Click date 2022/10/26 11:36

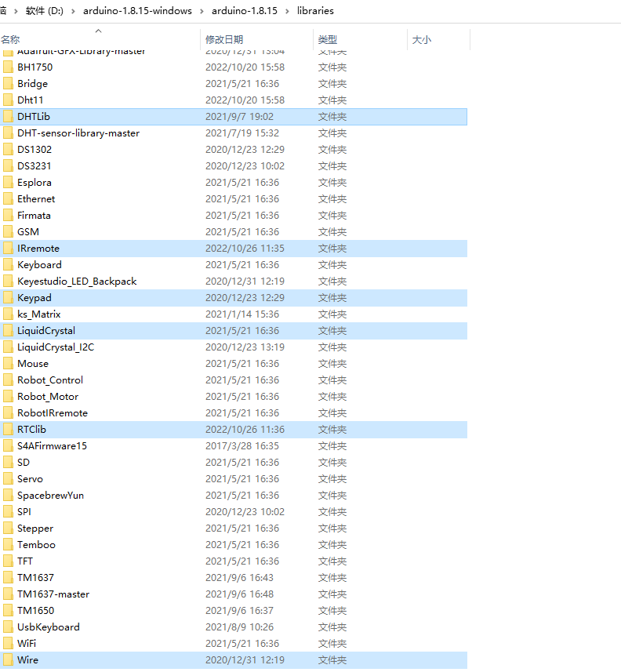[x=245, y=430]
